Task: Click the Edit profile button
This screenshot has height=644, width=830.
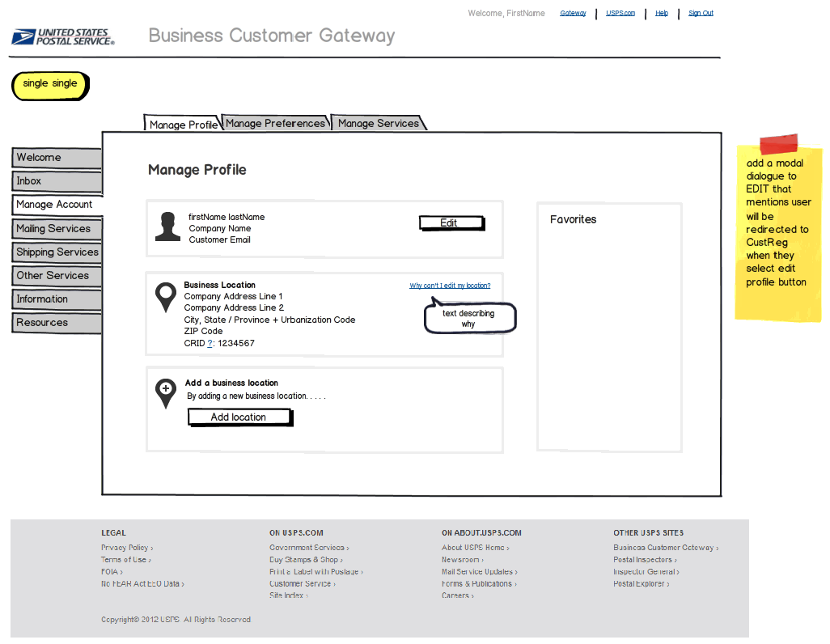Action: click(x=452, y=223)
